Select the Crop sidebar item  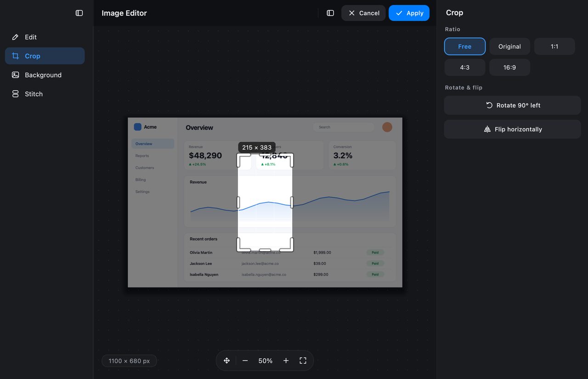pyautogui.click(x=45, y=56)
